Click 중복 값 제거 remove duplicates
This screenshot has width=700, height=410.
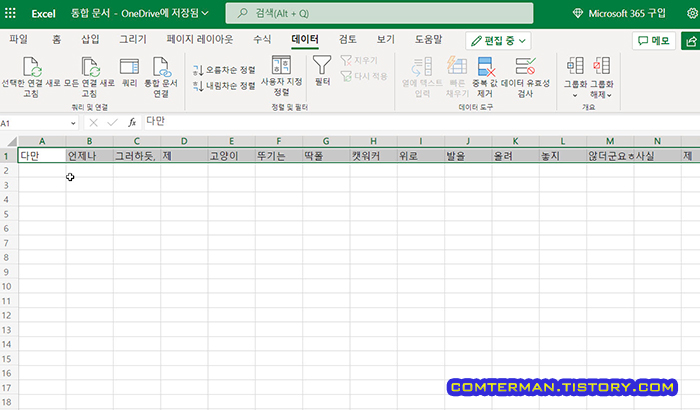485,77
